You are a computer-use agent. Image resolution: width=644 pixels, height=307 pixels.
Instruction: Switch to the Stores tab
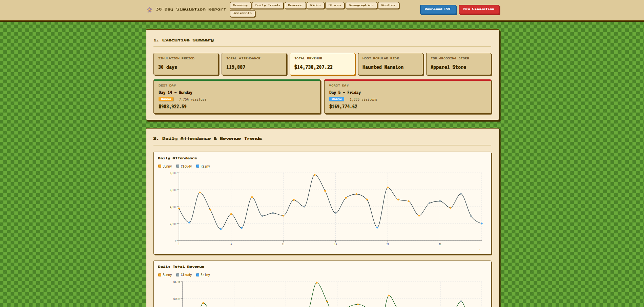tap(335, 5)
